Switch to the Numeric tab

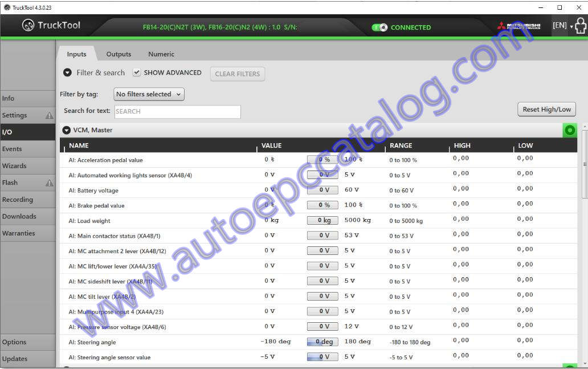coord(161,54)
